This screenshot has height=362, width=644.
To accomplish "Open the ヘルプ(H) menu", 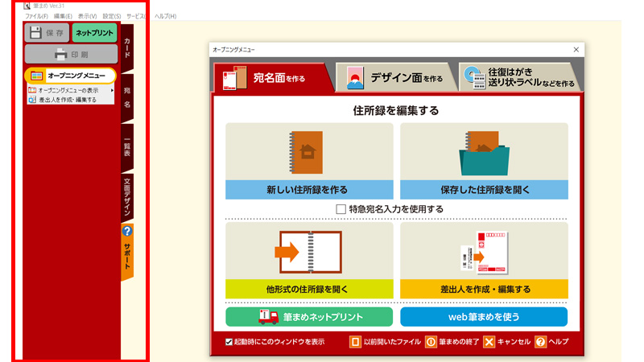I will pos(166,16).
